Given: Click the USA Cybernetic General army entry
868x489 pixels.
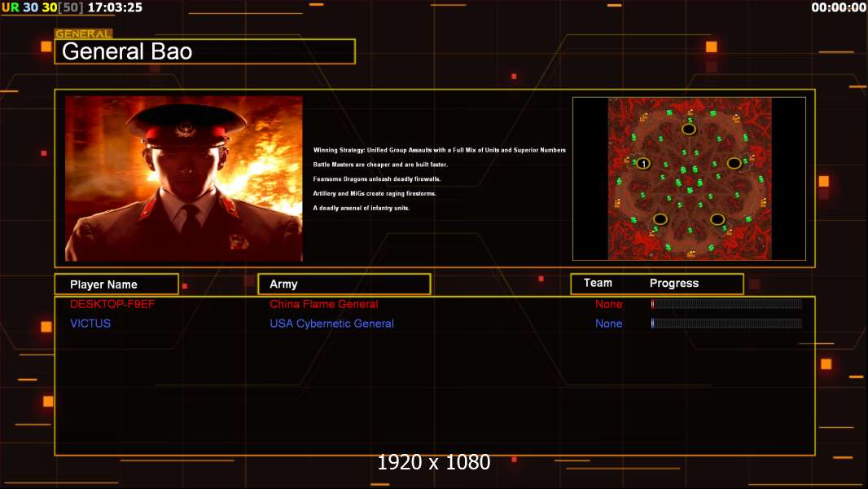Looking at the screenshot, I should click(331, 324).
